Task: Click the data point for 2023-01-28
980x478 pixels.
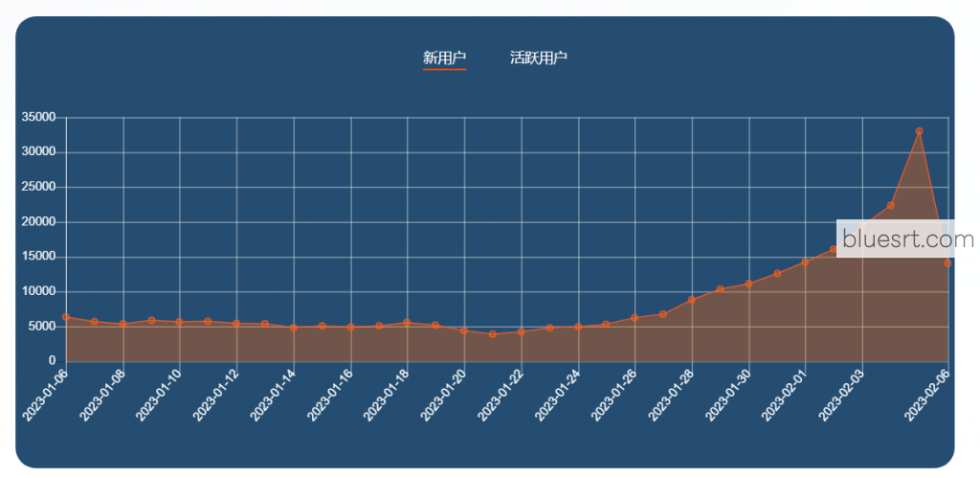Action: click(692, 300)
